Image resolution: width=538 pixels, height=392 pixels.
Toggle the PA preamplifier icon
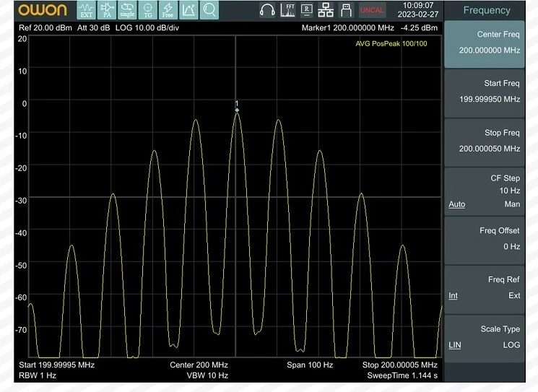coord(107,10)
